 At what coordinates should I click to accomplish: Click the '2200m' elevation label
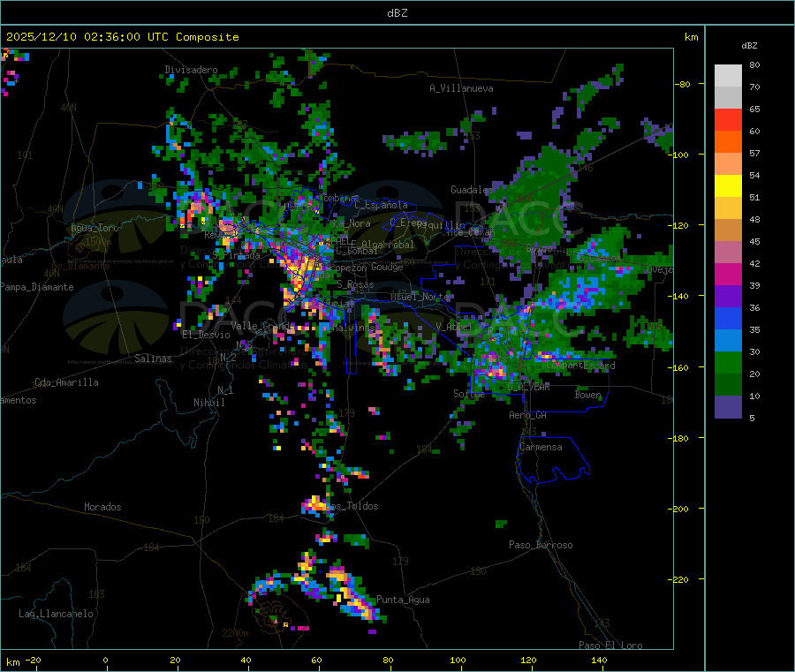pos(235,633)
